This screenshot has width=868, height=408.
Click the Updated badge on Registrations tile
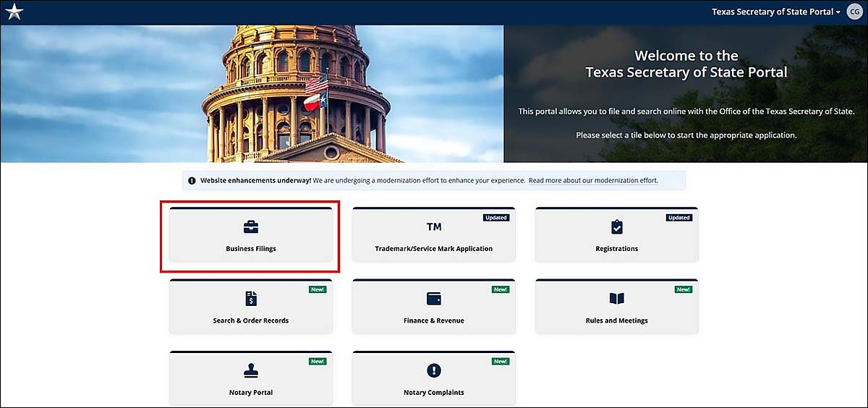point(679,218)
